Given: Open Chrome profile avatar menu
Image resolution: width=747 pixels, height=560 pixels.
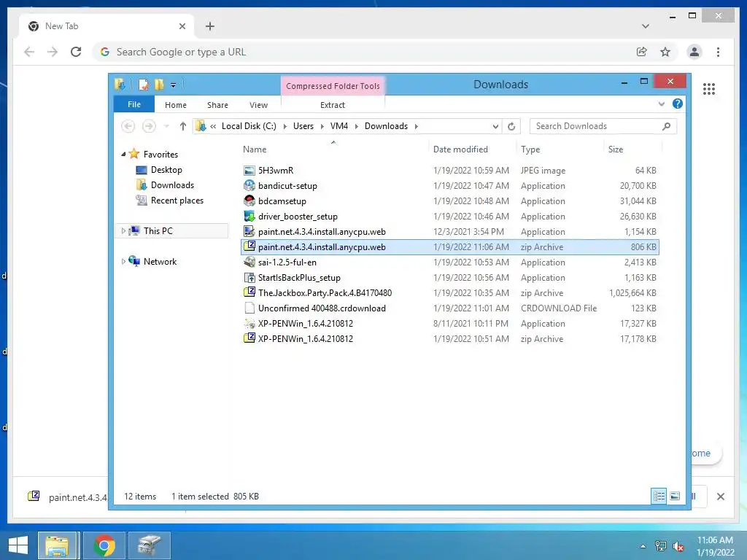Looking at the screenshot, I should coord(694,52).
